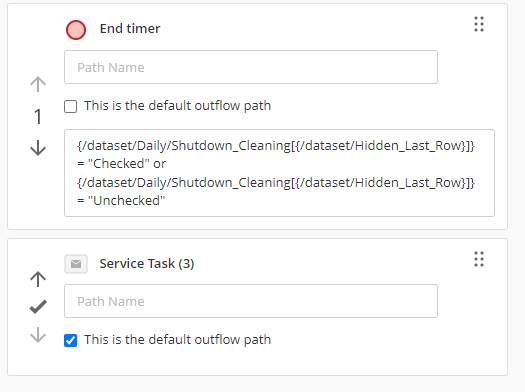Click the default outflow label under Service Task (3)
The height and width of the screenshot is (392, 525).
pos(177,340)
